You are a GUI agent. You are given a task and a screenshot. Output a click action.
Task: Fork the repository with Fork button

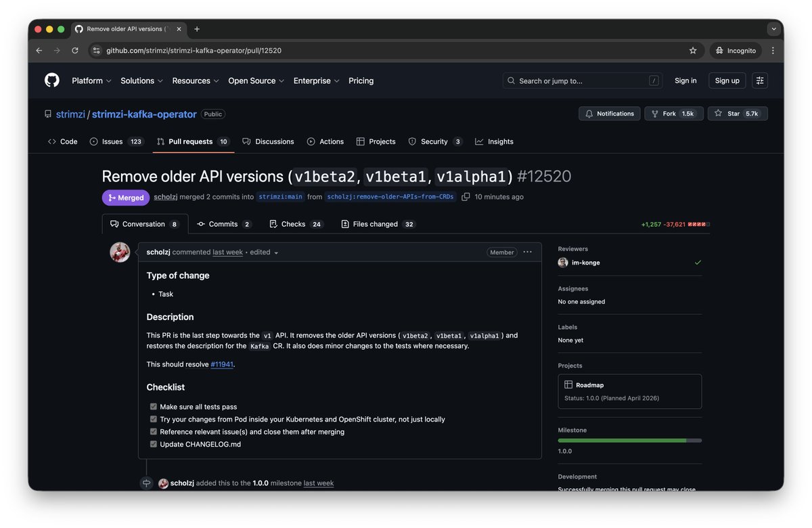[x=674, y=114]
